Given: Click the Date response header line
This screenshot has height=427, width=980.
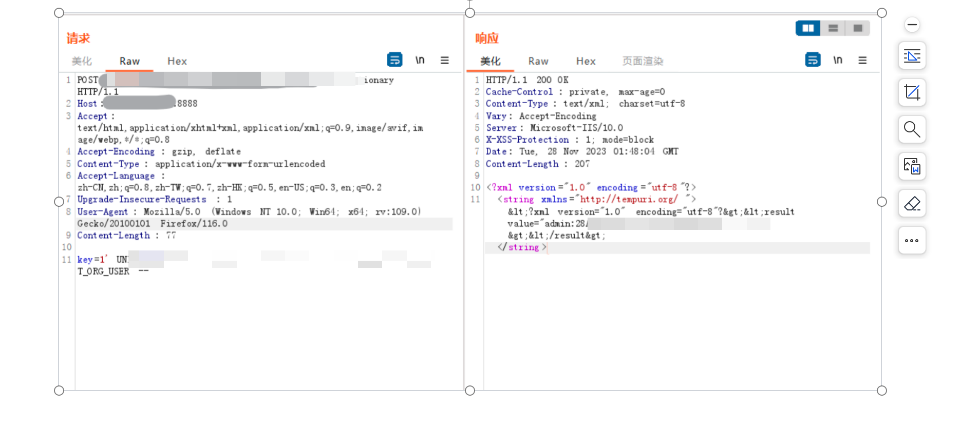Looking at the screenshot, I should point(582,151).
